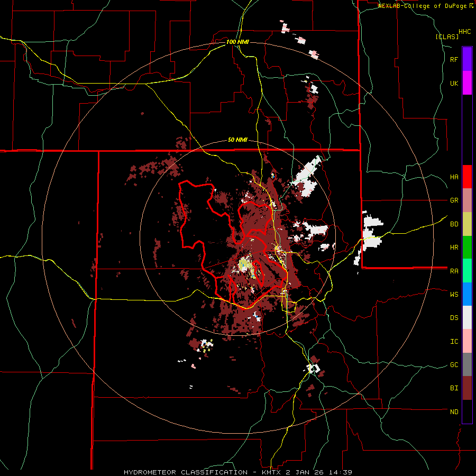Click the 100 NMI range ring label
The height and width of the screenshot is (476, 476).
tap(237, 42)
